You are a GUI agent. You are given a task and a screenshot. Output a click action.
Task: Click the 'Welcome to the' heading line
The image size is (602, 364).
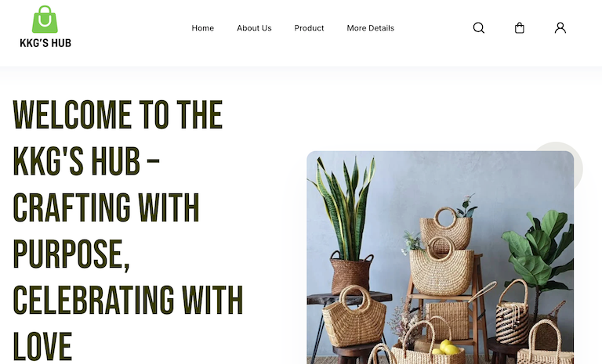tap(118, 115)
